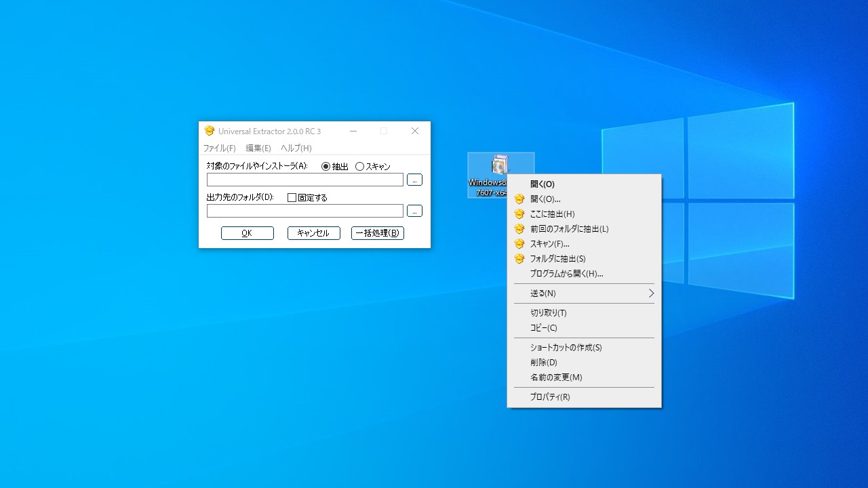Open プロパティ(R) from context menu
Viewport: 868px width, 488px height.
pos(584,397)
